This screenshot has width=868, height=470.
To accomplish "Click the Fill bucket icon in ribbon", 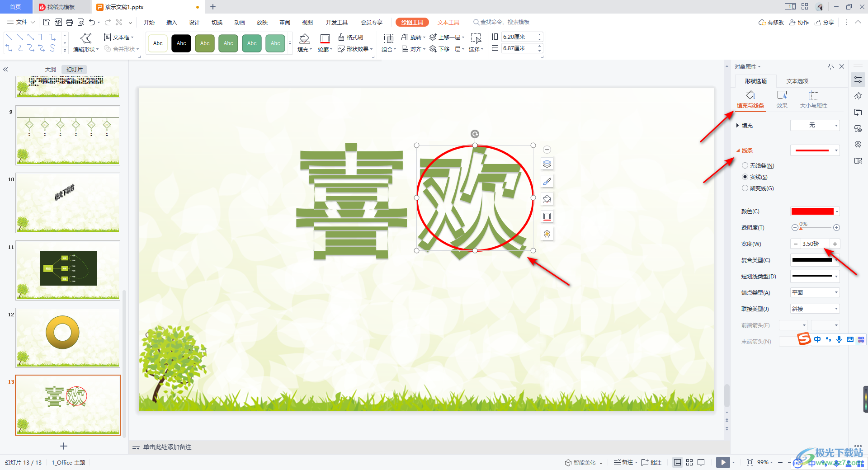I will (x=305, y=38).
